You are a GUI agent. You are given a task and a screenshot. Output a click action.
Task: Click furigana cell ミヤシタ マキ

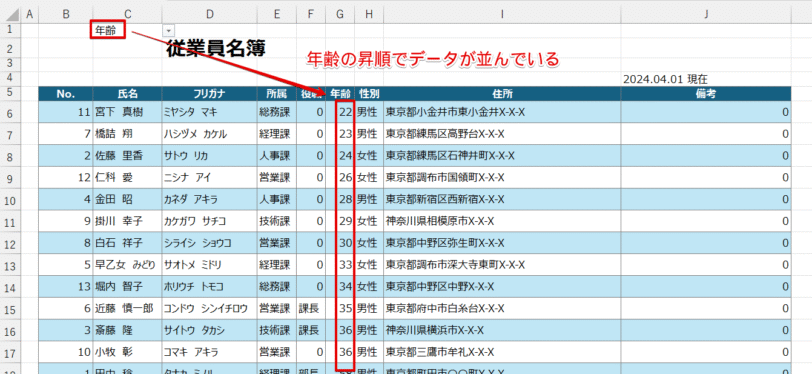tap(209, 112)
